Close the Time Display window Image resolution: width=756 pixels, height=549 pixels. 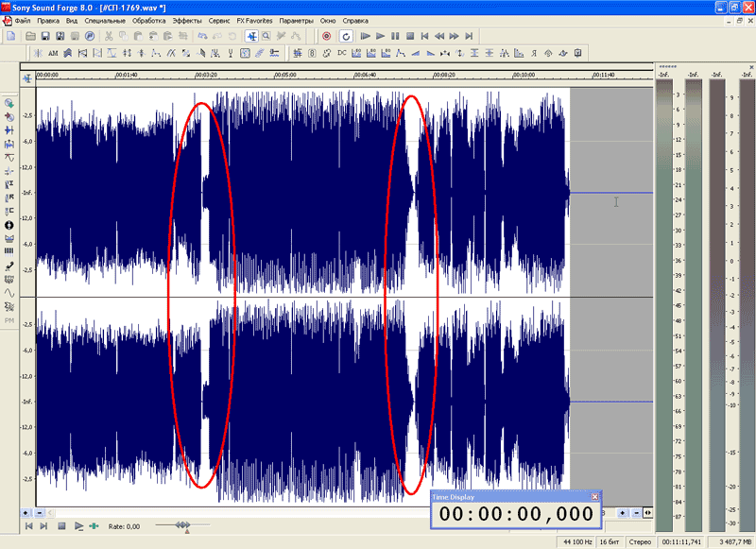tap(594, 496)
